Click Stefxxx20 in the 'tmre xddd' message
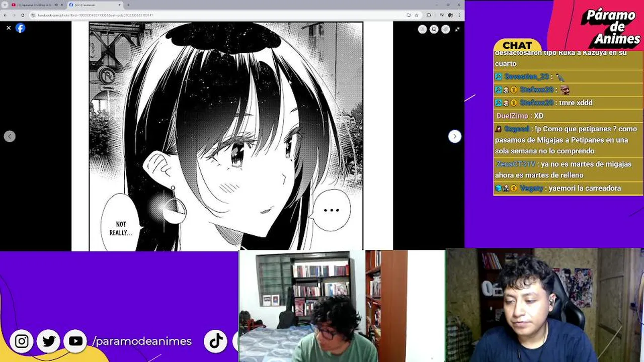Viewport: 644px width, 362px height. (536, 103)
